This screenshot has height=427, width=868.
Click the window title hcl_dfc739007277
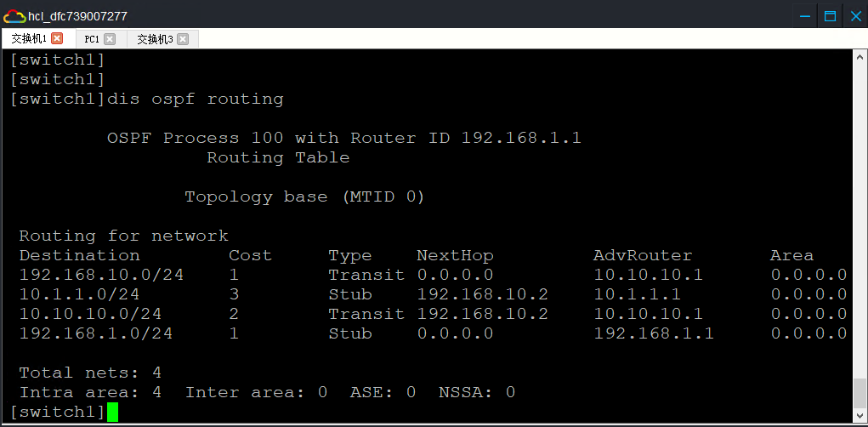(79, 15)
